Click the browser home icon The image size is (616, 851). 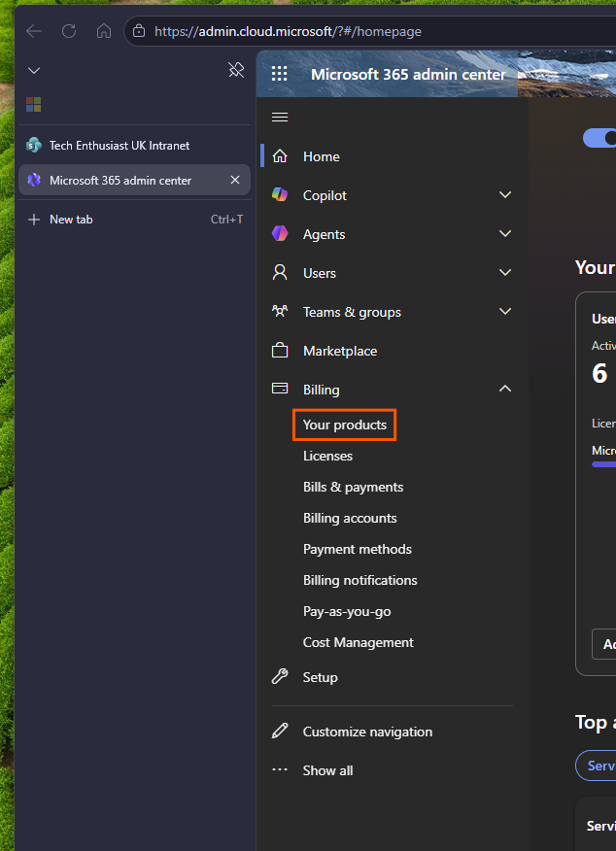104,31
